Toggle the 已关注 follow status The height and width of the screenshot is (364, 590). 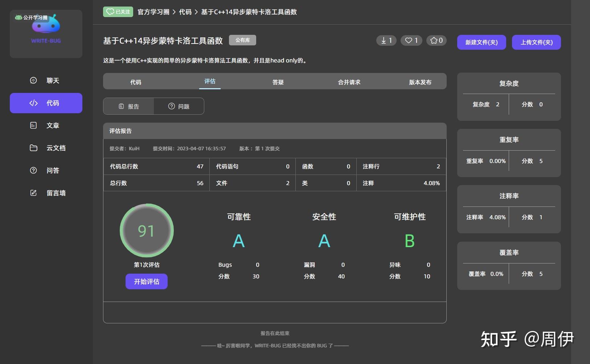[x=118, y=11]
